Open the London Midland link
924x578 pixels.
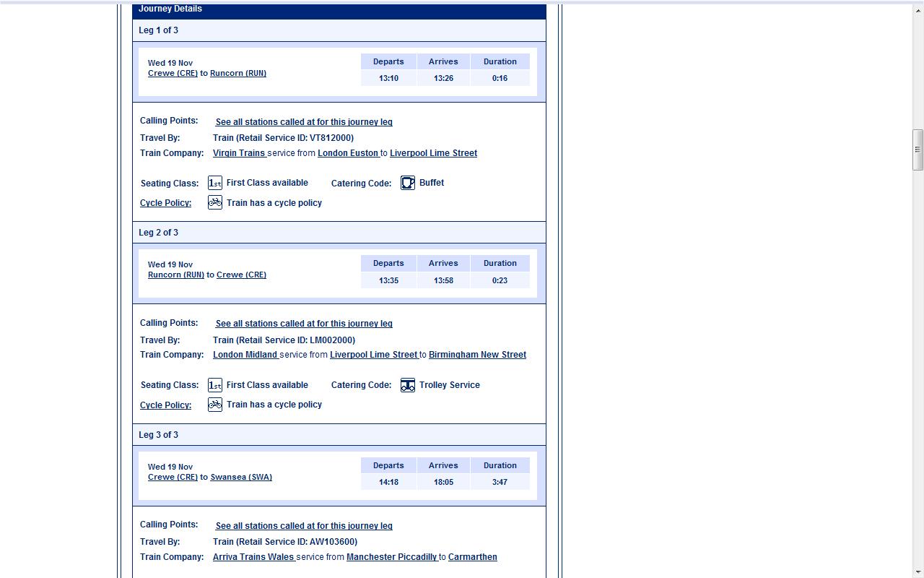[245, 355]
